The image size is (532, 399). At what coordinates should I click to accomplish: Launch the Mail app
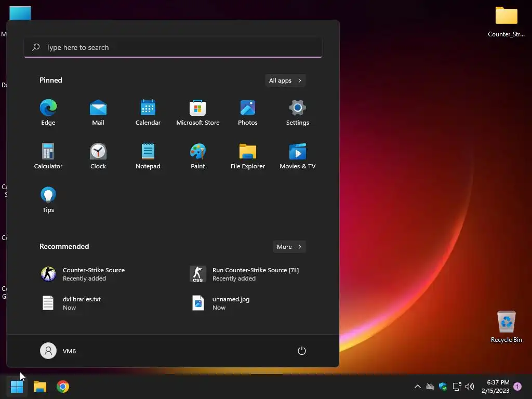(98, 113)
